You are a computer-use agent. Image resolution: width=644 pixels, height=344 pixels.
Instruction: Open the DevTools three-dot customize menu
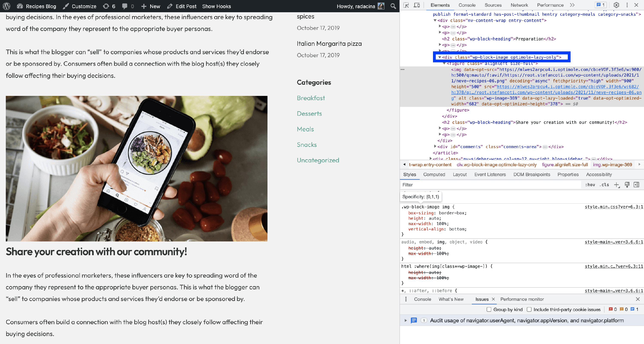pyautogui.click(x=627, y=5)
